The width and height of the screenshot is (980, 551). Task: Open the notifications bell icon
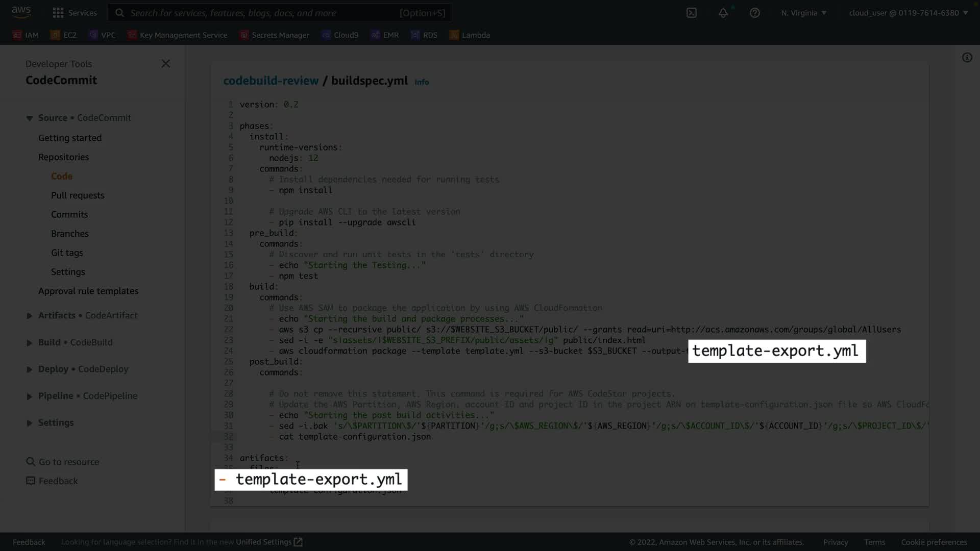(723, 13)
